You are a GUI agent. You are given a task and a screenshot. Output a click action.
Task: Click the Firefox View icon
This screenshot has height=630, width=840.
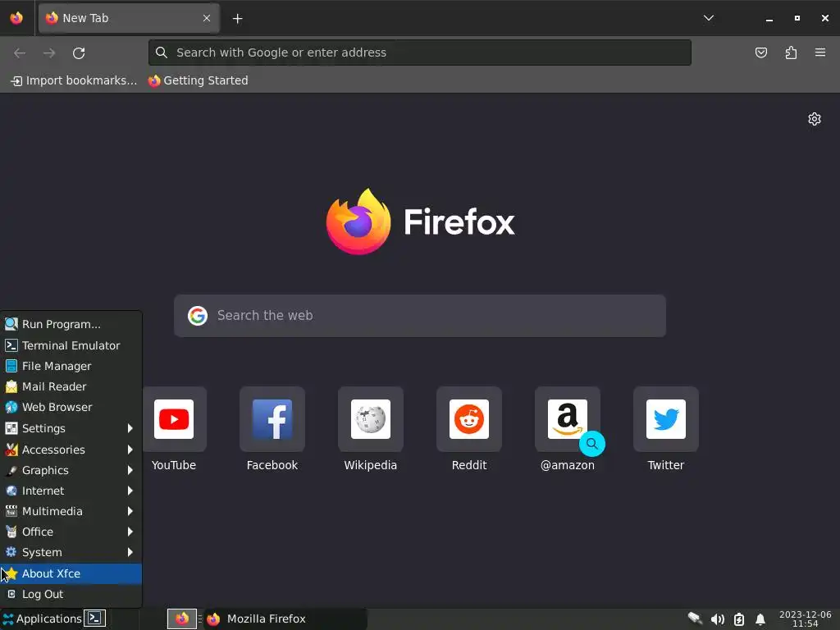[x=16, y=18]
